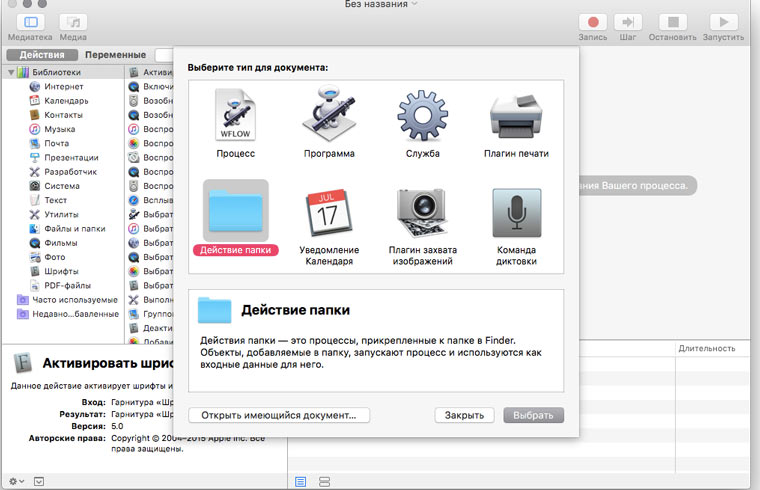The image size is (760, 490).
Task: Choose Уведомление Календаря calendar icon
Action: click(329, 212)
